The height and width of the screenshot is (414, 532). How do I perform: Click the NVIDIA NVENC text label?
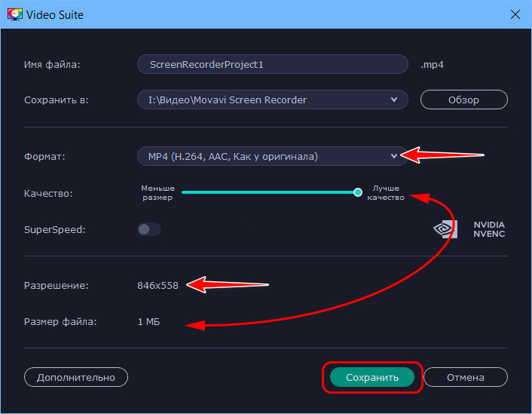click(x=489, y=229)
